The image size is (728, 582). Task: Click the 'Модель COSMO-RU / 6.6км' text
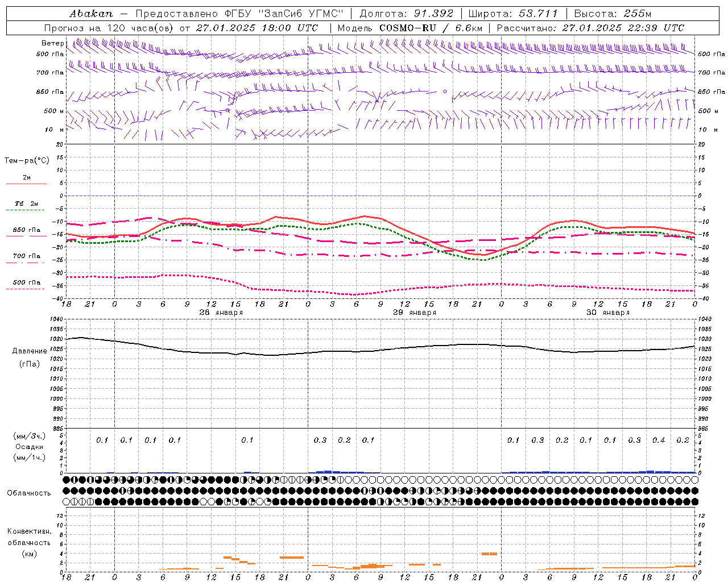[410, 28]
